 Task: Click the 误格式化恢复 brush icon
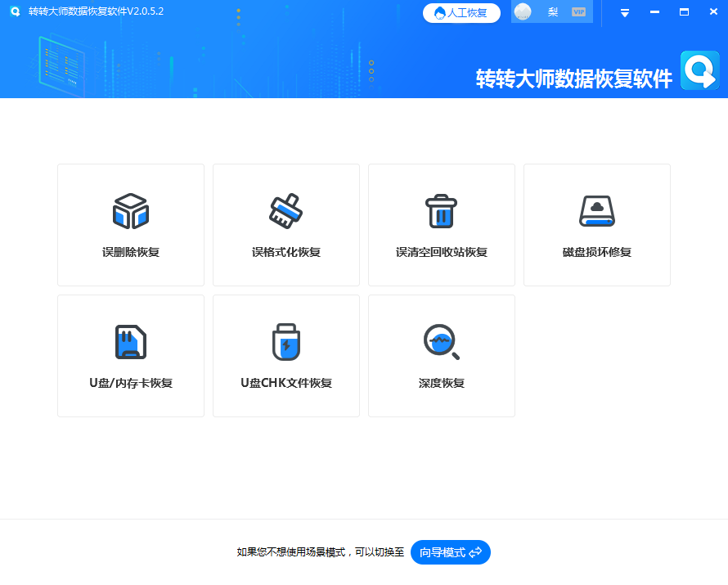[285, 210]
